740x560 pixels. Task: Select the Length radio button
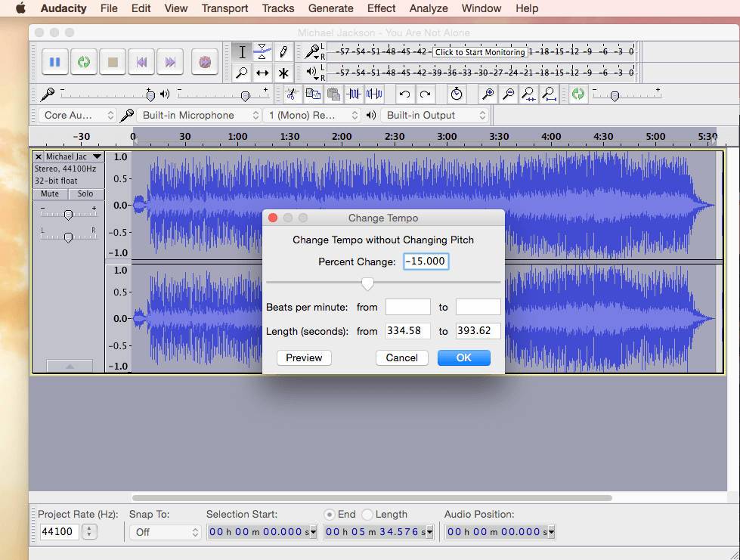pos(367,514)
